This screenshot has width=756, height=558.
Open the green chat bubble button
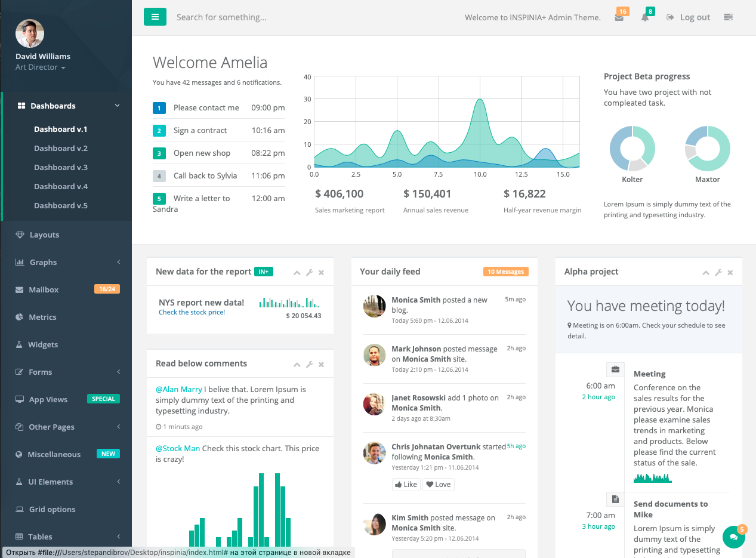734,537
